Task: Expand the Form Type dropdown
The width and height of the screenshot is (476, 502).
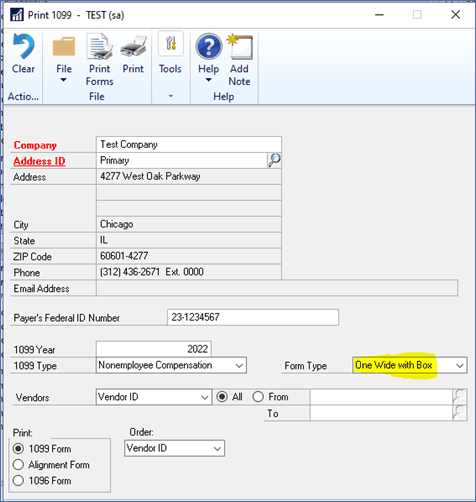Action: (410, 365)
